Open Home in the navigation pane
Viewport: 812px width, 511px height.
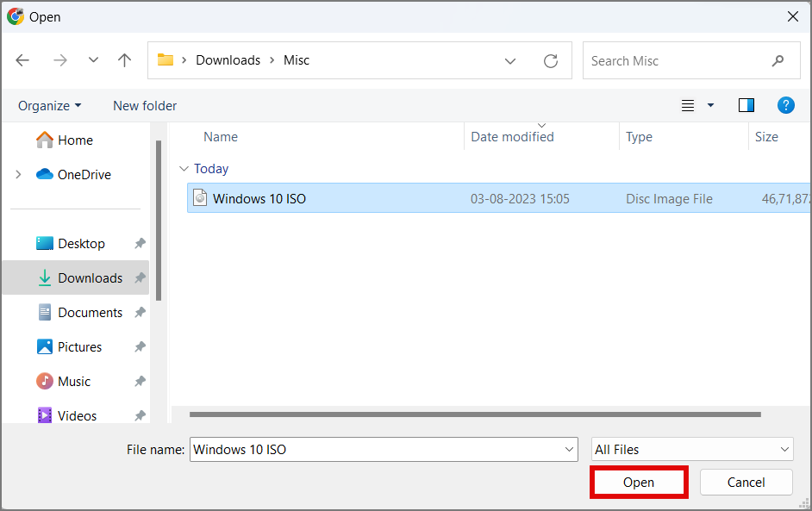[x=64, y=140]
